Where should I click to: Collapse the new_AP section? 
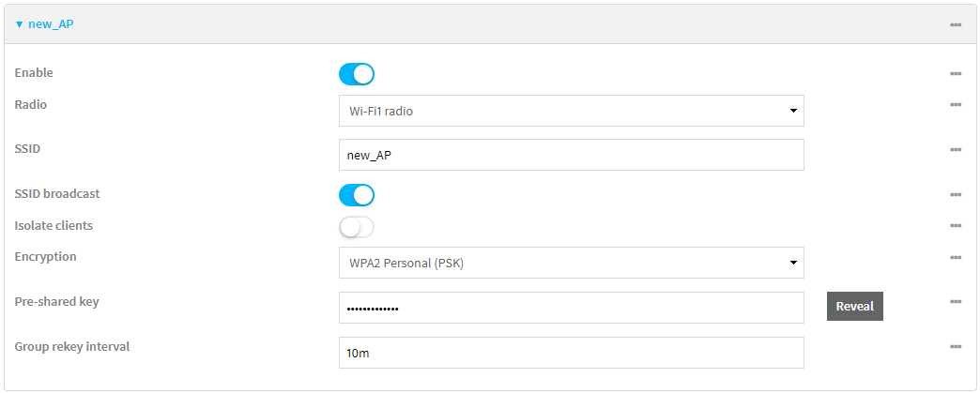(x=44, y=24)
